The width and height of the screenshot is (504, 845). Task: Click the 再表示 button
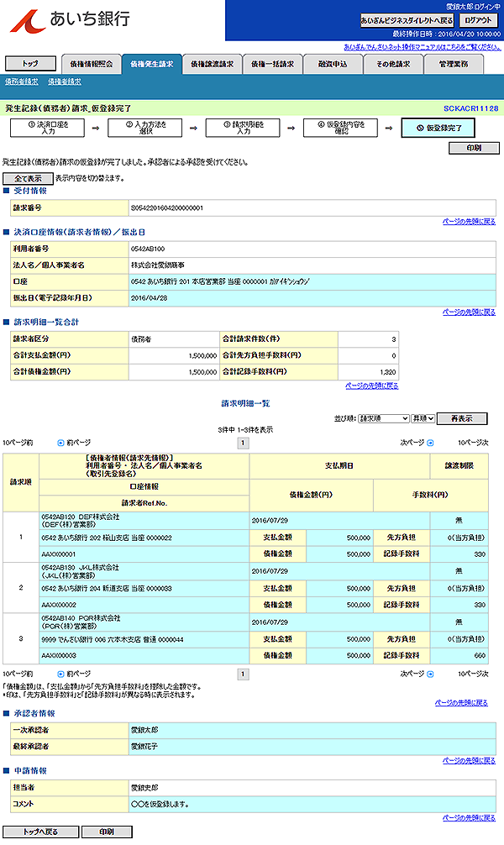click(x=462, y=419)
